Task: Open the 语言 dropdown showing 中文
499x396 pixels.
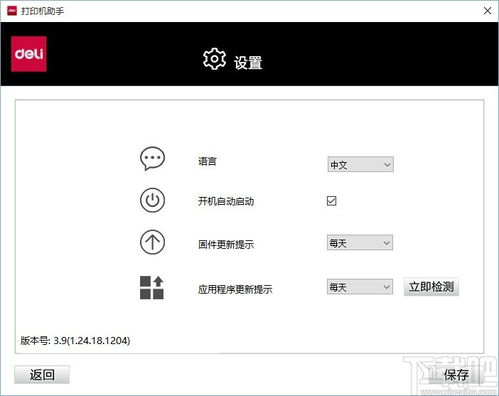Action: (x=360, y=164)
